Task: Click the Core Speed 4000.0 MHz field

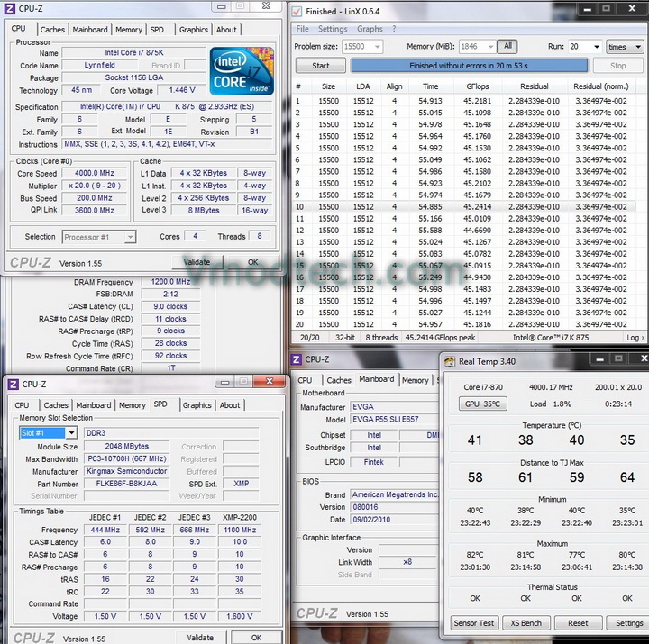Action: 95,173
